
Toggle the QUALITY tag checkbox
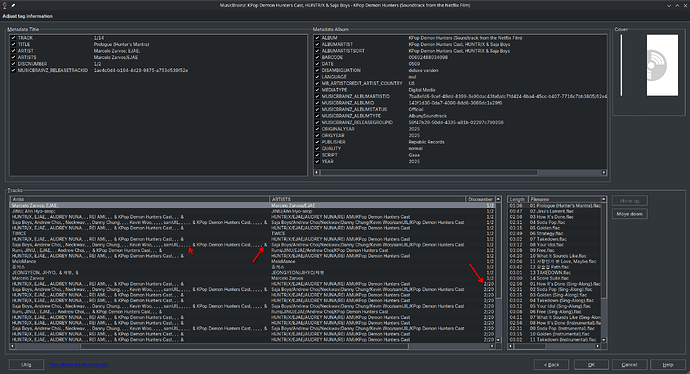(x=317, y=148)
